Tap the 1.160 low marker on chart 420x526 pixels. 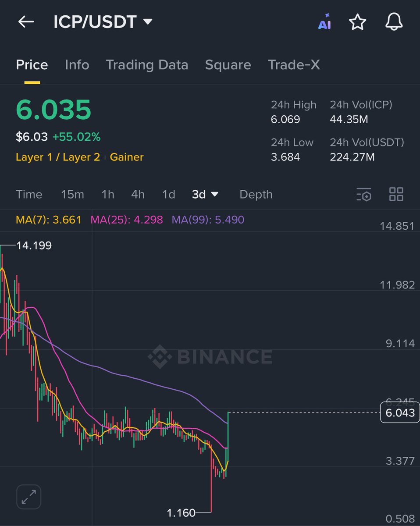click(181, 512)
